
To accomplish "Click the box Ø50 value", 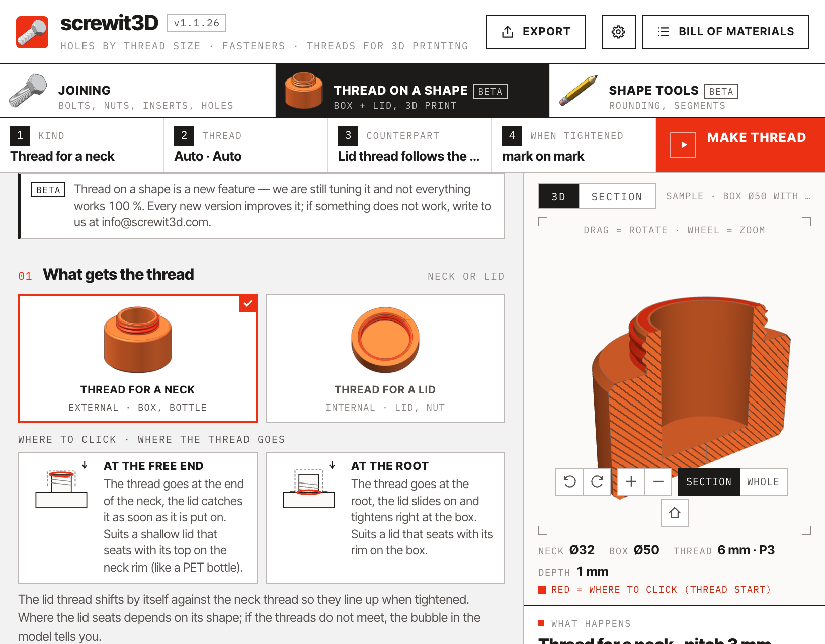I will [x=646, y=550].
